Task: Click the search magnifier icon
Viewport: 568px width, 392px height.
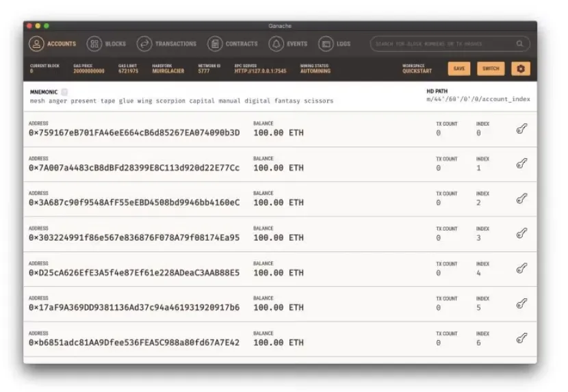Action: [x=519, y=44]
